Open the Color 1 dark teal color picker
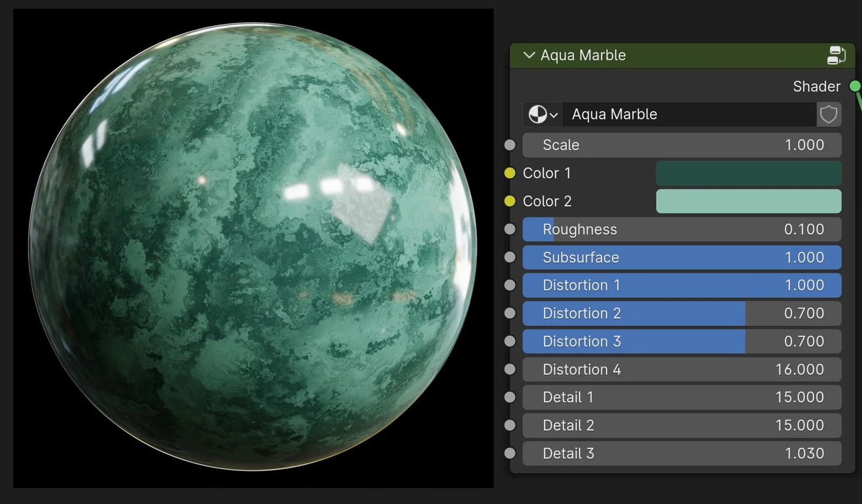862x504 pixels. tap(748, 173)
